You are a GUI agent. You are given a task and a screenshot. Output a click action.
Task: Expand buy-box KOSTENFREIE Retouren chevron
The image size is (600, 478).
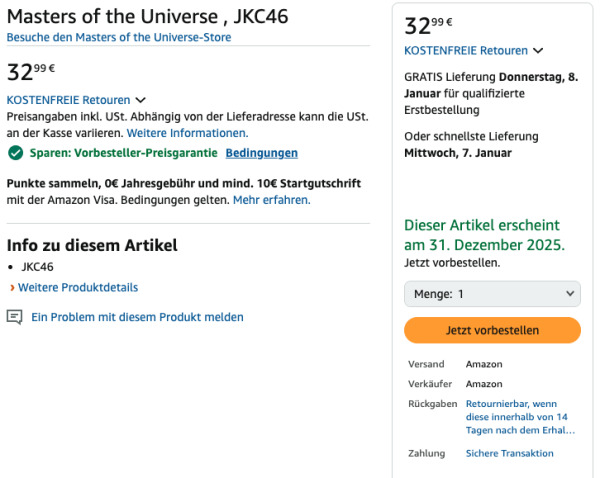coord(538,50)
